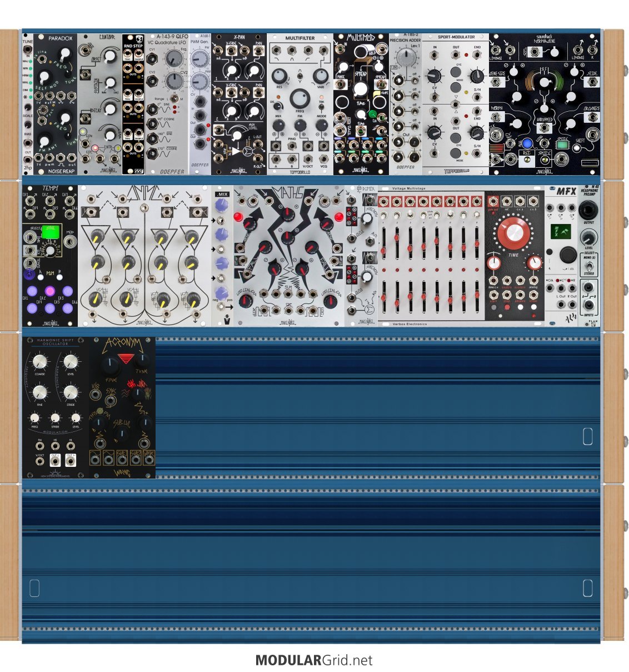Click the large red TIME knob
629x672 pixels.
(513, 233)
